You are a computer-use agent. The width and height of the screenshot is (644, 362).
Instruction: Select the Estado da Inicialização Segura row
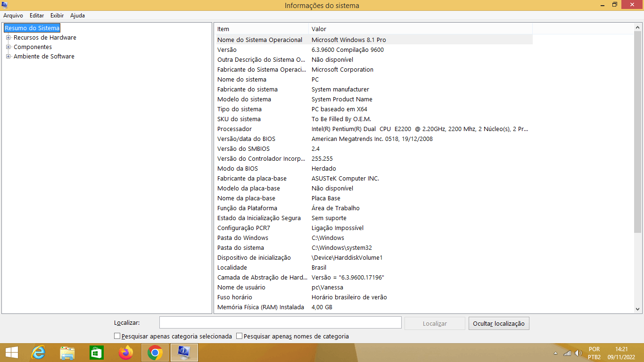(374, 218)
